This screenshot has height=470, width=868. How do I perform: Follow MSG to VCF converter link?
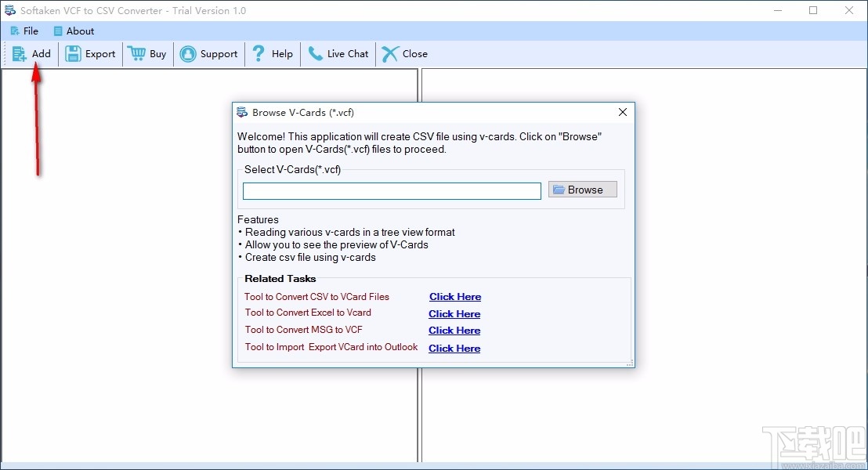[x=454, y=330]
